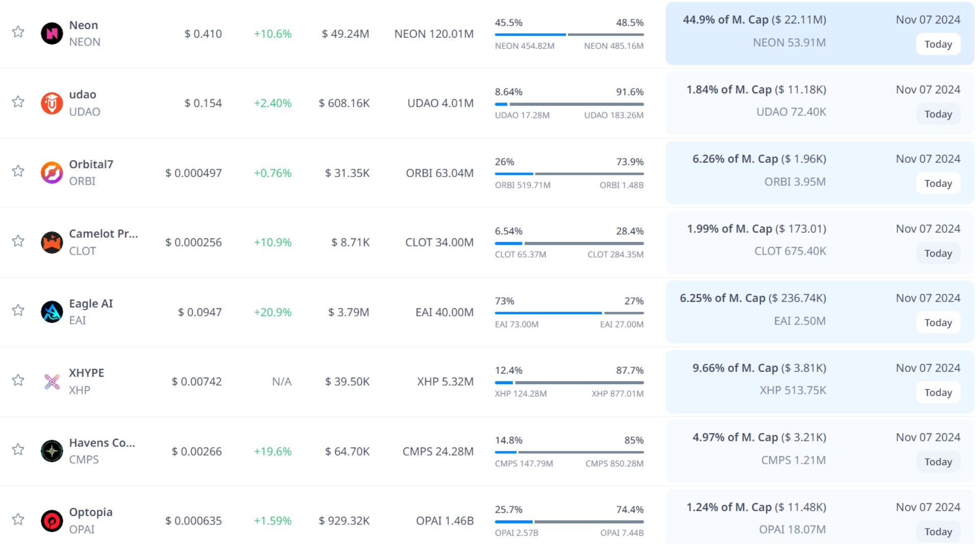Click the Camelot Protocol coin logo

(52, 242)
